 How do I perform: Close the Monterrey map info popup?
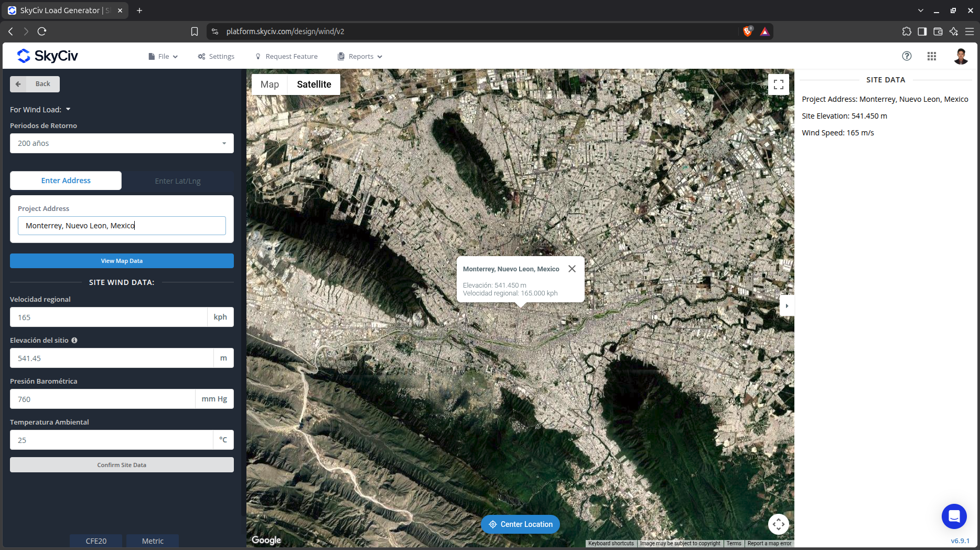pyautogui.click(x=572, y=269)
